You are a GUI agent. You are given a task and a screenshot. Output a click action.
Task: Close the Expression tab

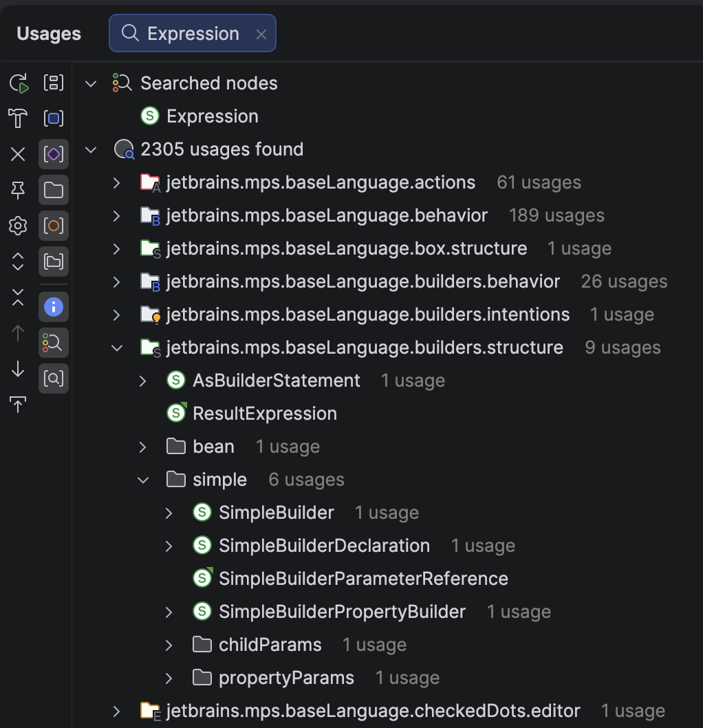pyautogui.click(x=261, y=34)
